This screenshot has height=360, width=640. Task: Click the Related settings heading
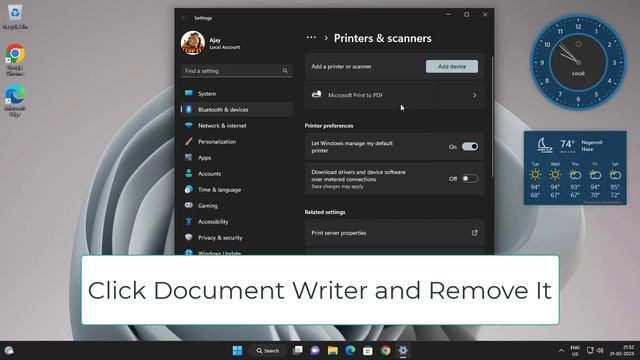click(325, 212)
